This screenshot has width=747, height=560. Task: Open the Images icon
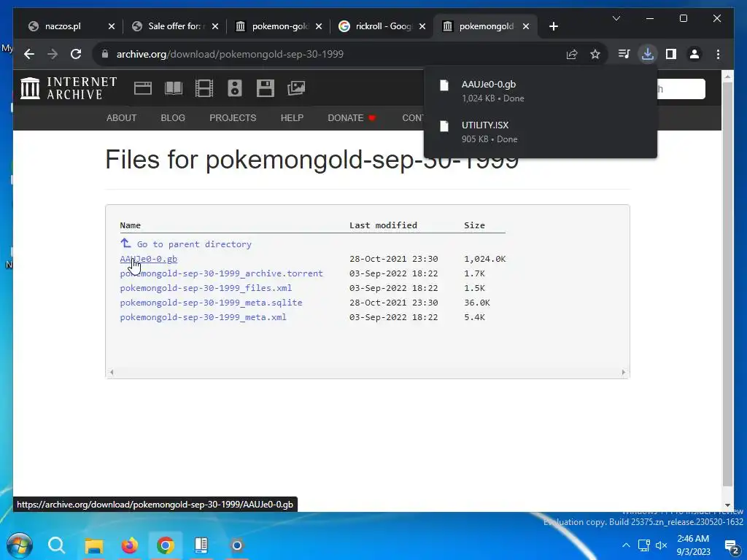(296, 88)
